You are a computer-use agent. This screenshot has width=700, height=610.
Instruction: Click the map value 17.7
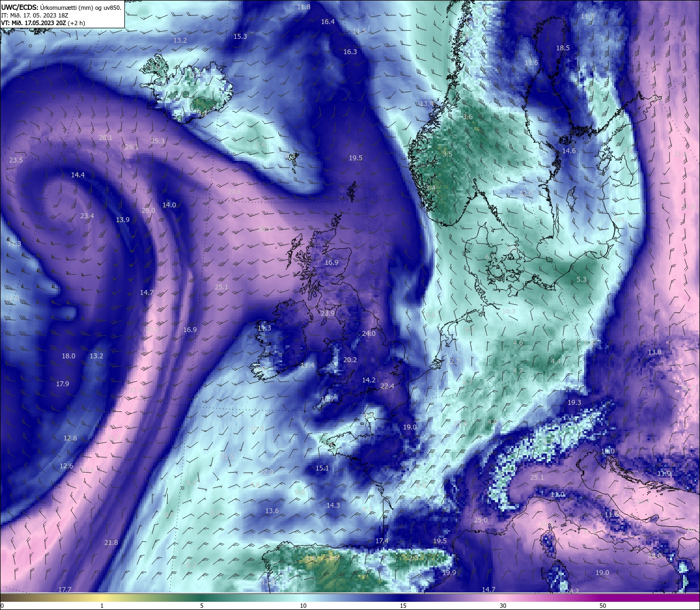pos(65,589)
